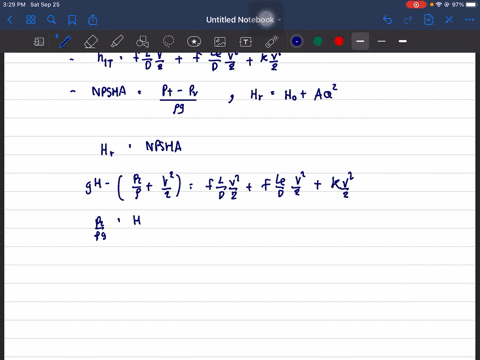Tap the Wi-Fi icon in status bar
Screen dimensions: 480x360
click(x=439, y=5)
